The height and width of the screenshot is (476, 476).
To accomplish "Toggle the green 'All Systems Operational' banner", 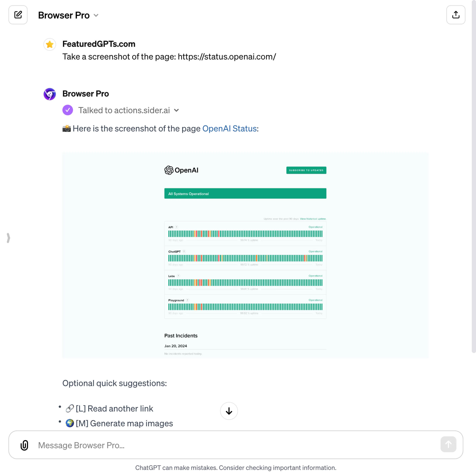I will pyautogui.click(x=245, y=194).
